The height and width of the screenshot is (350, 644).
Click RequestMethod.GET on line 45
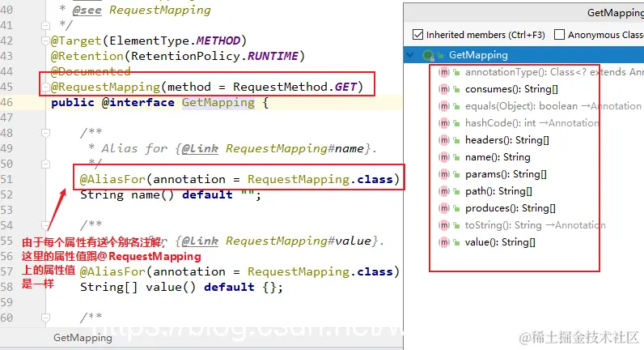[x=294, y=87]
